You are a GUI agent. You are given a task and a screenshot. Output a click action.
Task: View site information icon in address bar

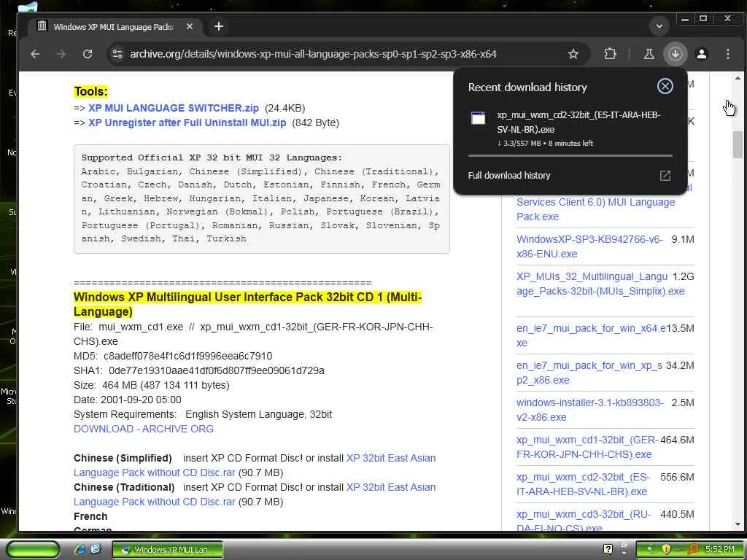click(x=117, y=54)
